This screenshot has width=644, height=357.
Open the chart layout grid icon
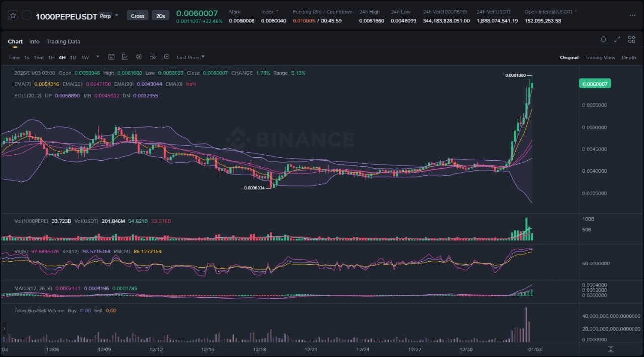[x=631, y=39]
